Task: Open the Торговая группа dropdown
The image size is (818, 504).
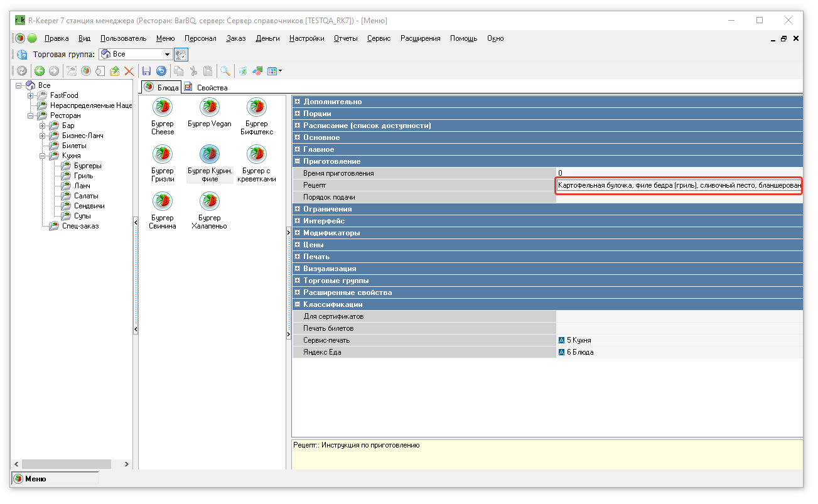Action: (168, 55)
